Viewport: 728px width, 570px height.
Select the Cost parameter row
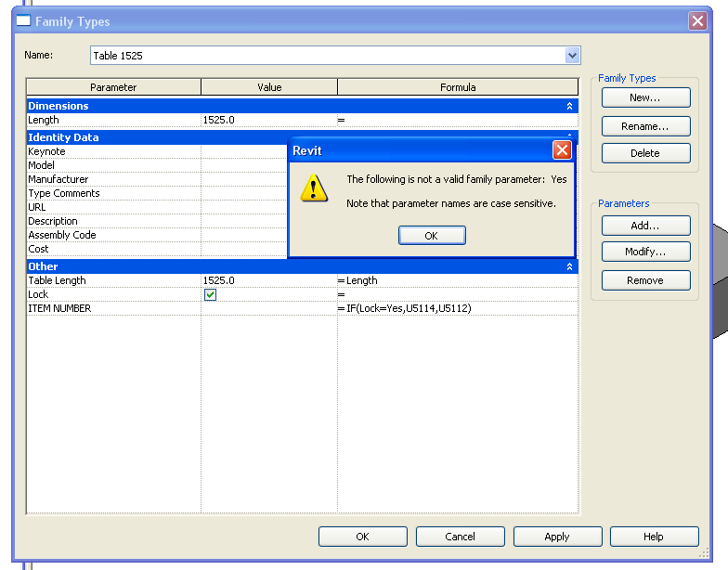pos(157,249)
